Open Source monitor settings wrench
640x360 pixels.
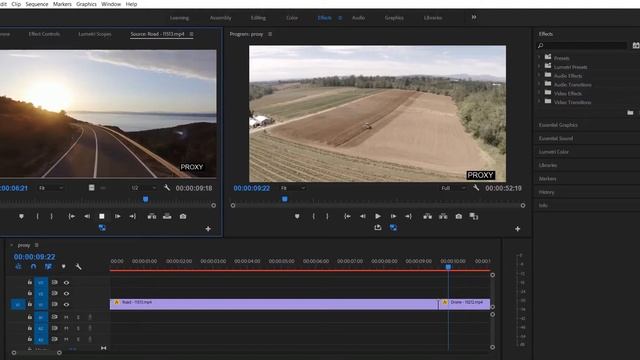[x=167, y=188]
